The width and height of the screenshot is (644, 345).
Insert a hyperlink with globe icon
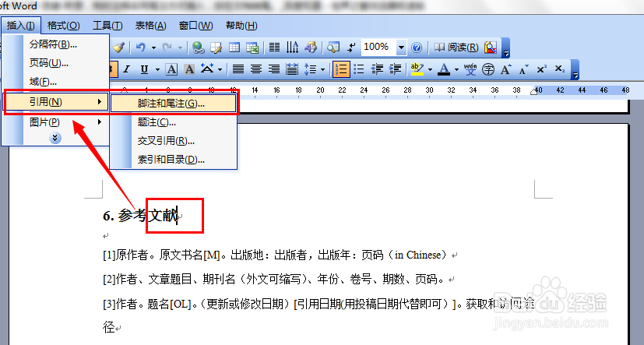pos(199,48)
